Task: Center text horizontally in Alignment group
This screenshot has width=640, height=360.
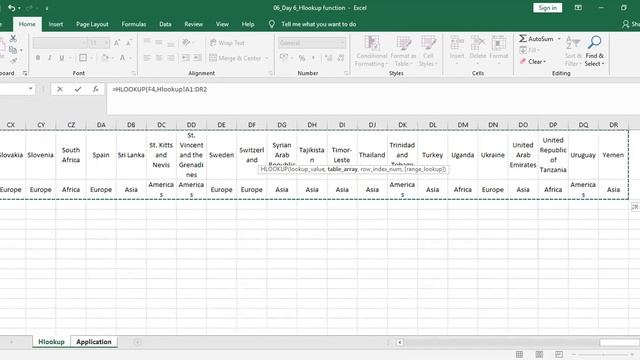Action: 159,58
